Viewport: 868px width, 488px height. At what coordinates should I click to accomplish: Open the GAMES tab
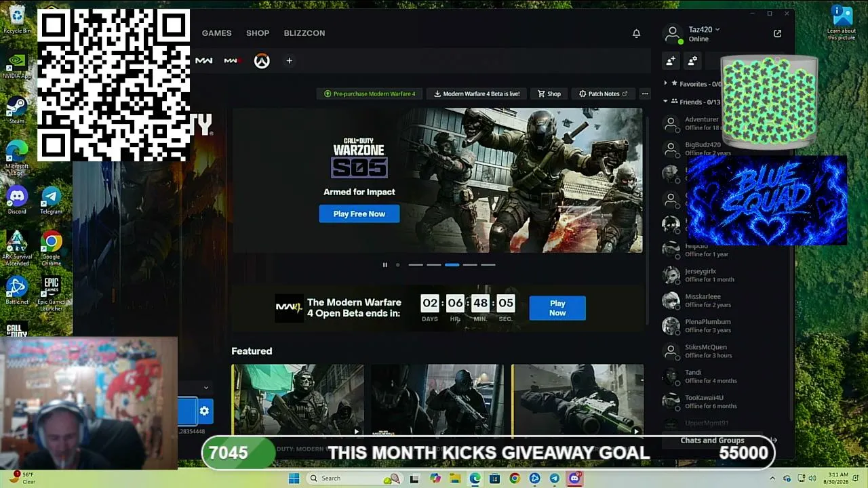click(216, 33)
